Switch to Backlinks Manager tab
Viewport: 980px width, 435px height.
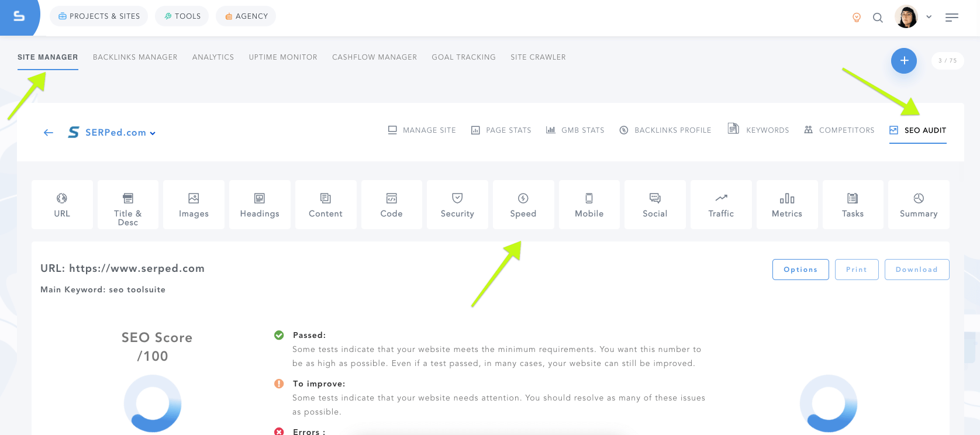135,57
